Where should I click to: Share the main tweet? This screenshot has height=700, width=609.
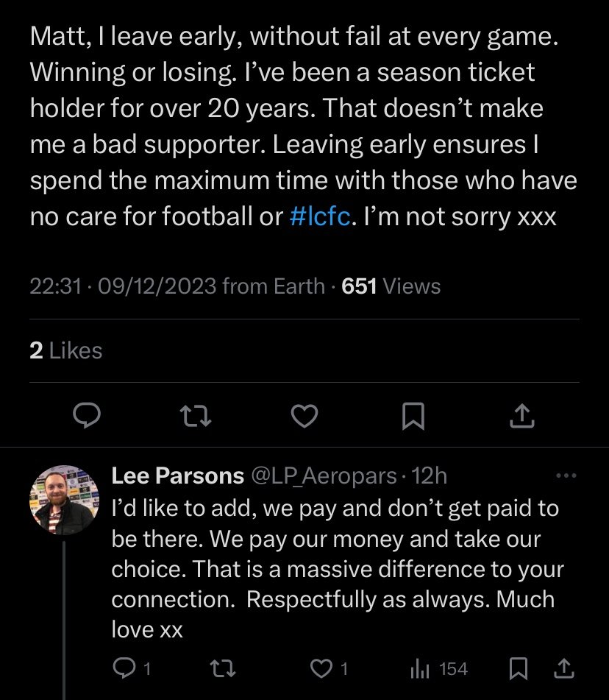[522, 416]
